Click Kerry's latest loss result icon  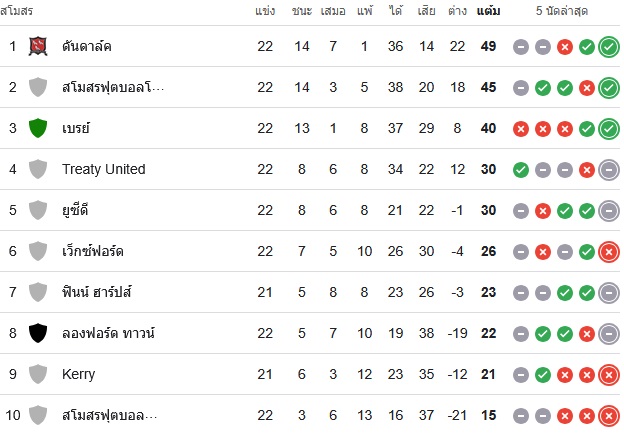click(x=609, y=375)
